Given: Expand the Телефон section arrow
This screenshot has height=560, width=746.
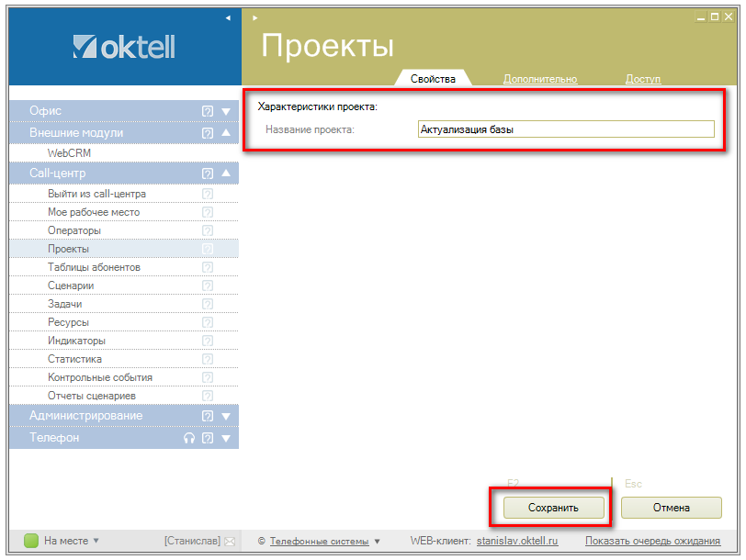Looking at the screenshot, I should pos(225,438).
